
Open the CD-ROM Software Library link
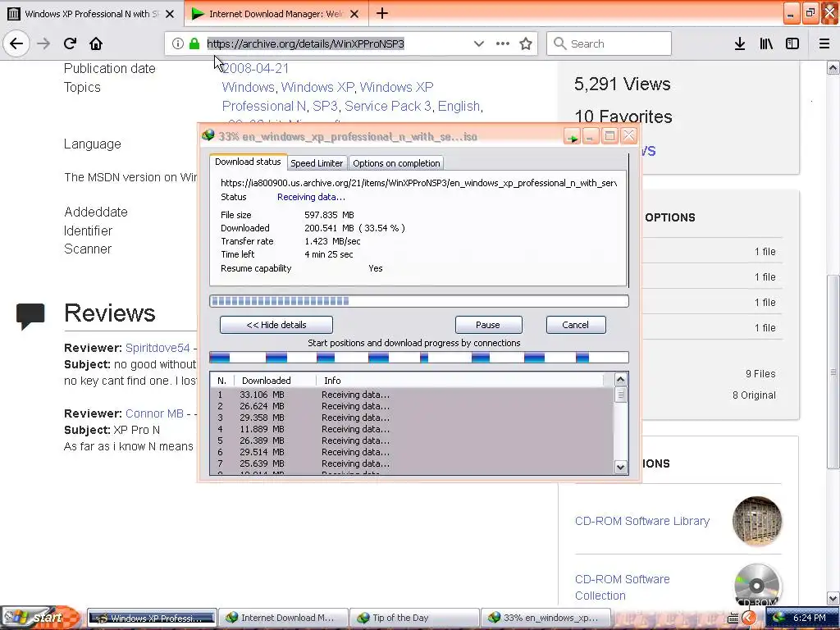pyautogui.click(x=642, y=521)
